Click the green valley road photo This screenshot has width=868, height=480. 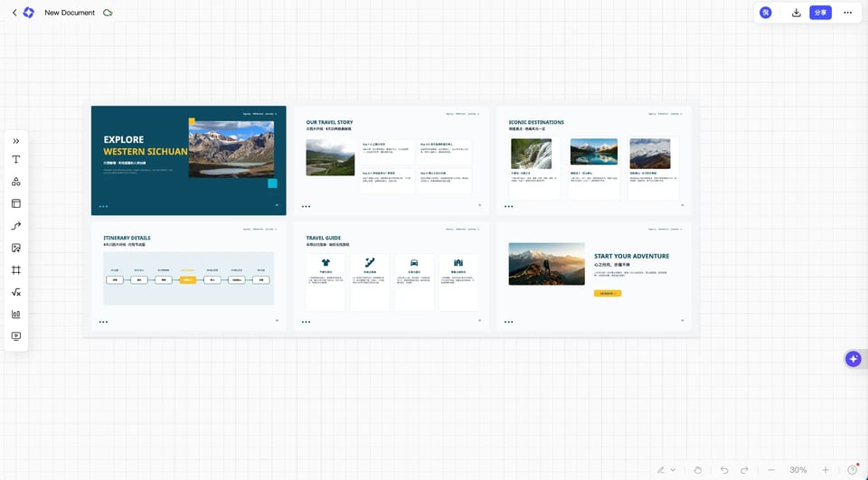click(x=331, y=158)
